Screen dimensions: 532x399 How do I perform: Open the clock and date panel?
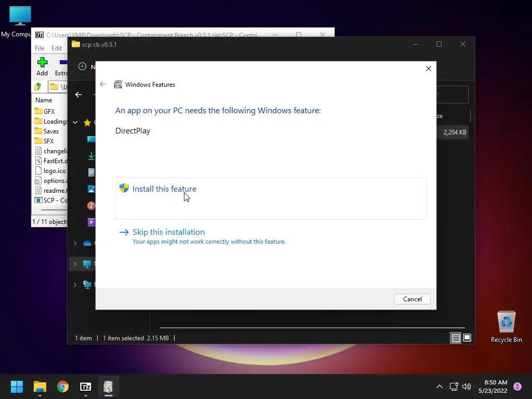tap(493, 387)
